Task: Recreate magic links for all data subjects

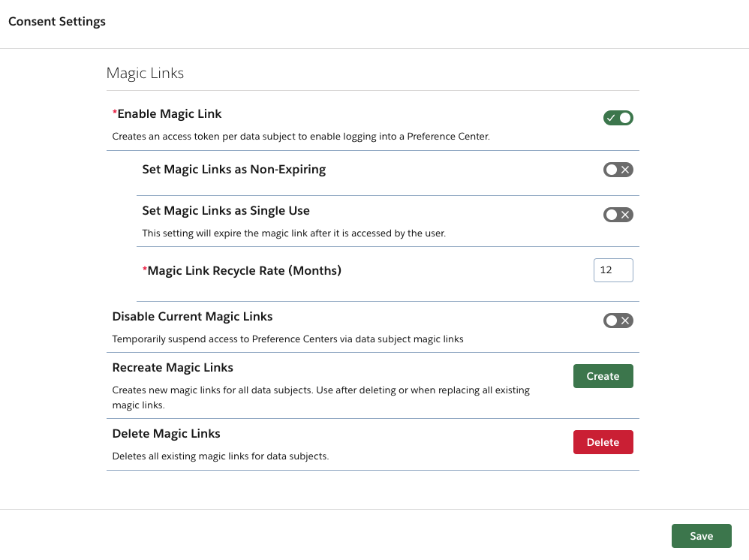Action: [603, 376]
